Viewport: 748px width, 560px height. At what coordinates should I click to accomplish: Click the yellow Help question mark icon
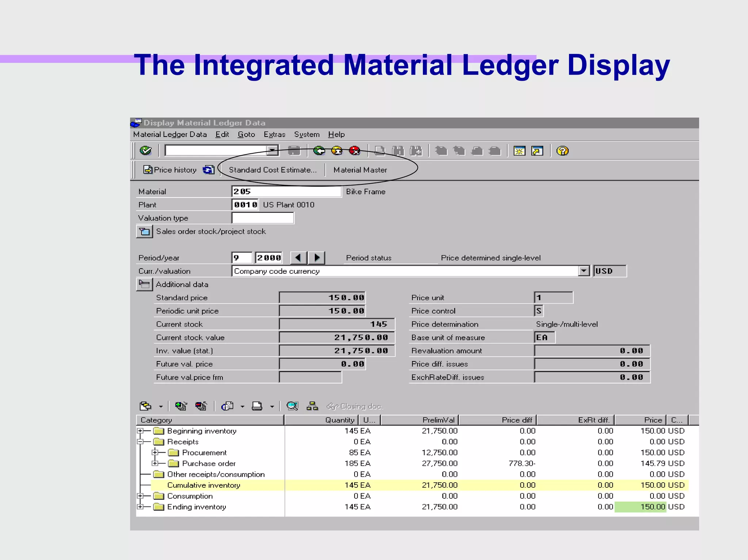[x=562, y=150]
